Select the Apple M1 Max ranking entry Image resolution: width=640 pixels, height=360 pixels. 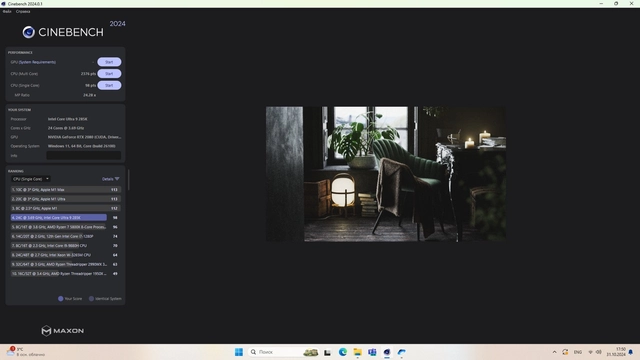[x=65, y=189]
